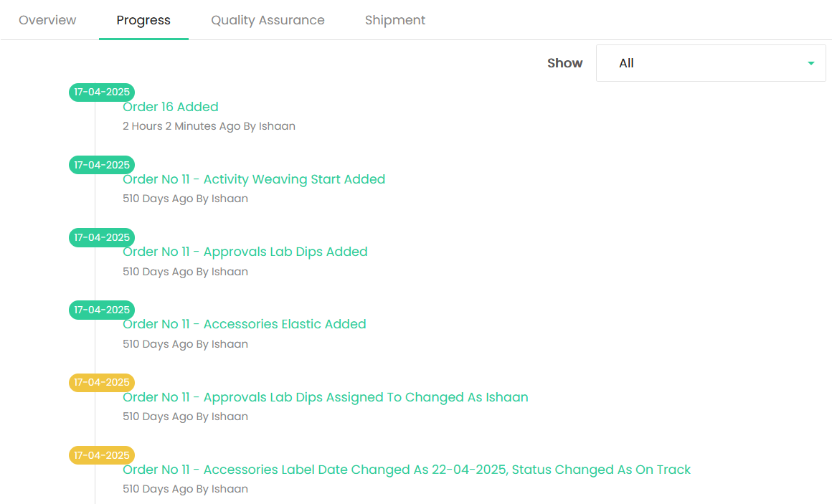832x504 pixels.
Task: Open Activity Weaving Start Added entry
Action: click(254, 179)
